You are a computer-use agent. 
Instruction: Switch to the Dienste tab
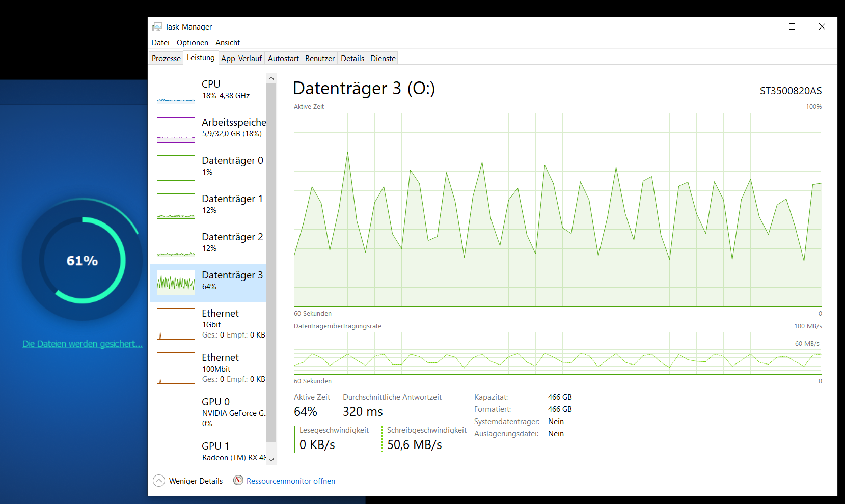click(383, 59)
